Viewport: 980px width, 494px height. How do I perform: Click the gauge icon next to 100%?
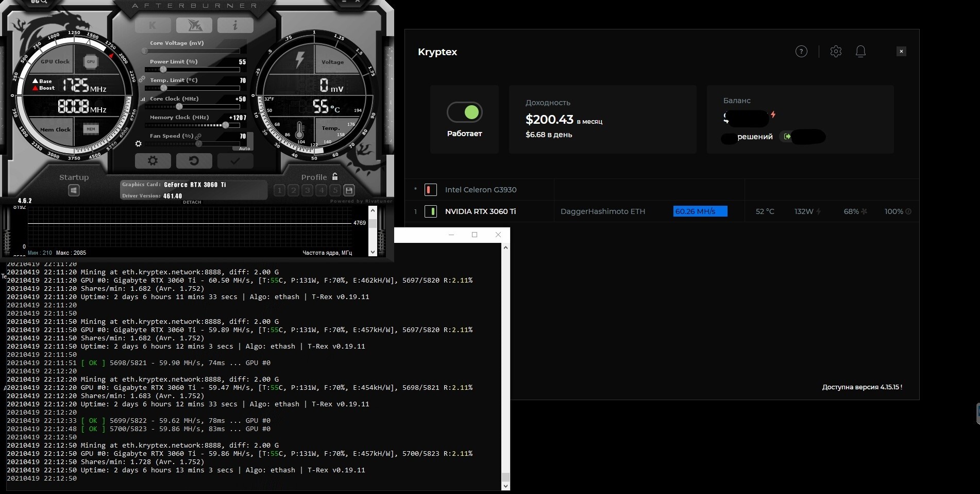pos(908,211)
